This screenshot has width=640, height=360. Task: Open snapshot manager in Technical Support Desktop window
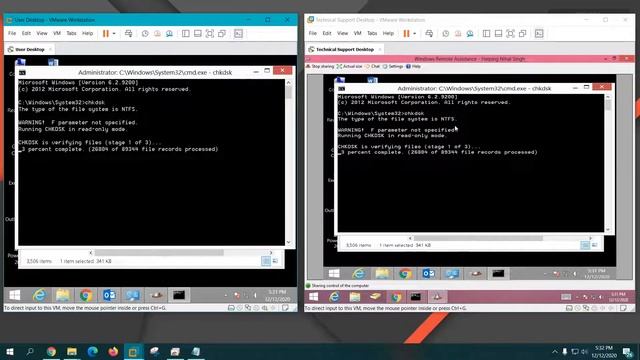click(x=470, y=33)
